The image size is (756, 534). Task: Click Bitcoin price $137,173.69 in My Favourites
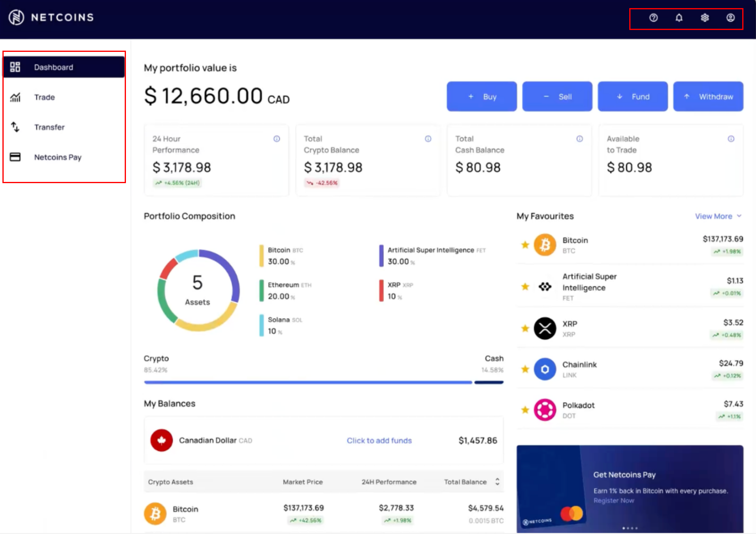[x=723, y=239]
